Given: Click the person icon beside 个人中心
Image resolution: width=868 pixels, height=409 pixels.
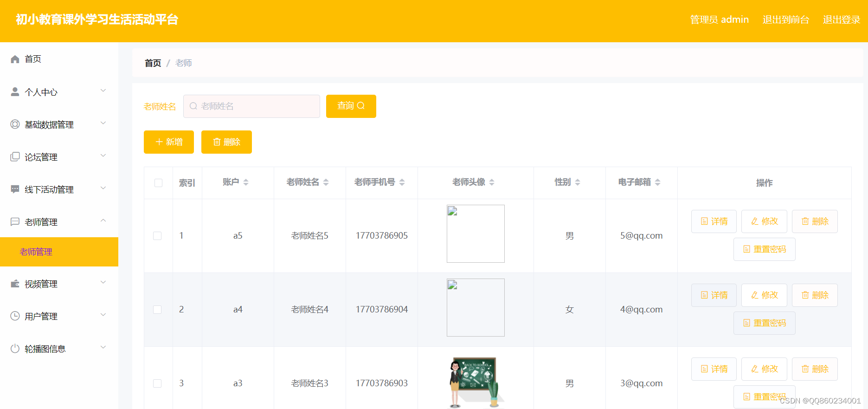Looking at the screenshot, I should (x=15, y=91).
